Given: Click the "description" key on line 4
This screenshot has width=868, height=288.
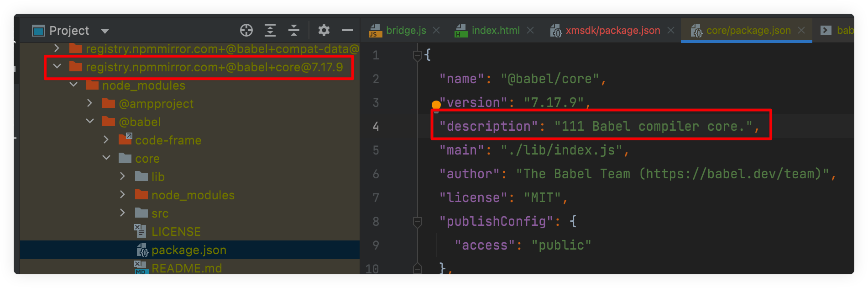Looking at the screenshot, I should click(488, 126).
